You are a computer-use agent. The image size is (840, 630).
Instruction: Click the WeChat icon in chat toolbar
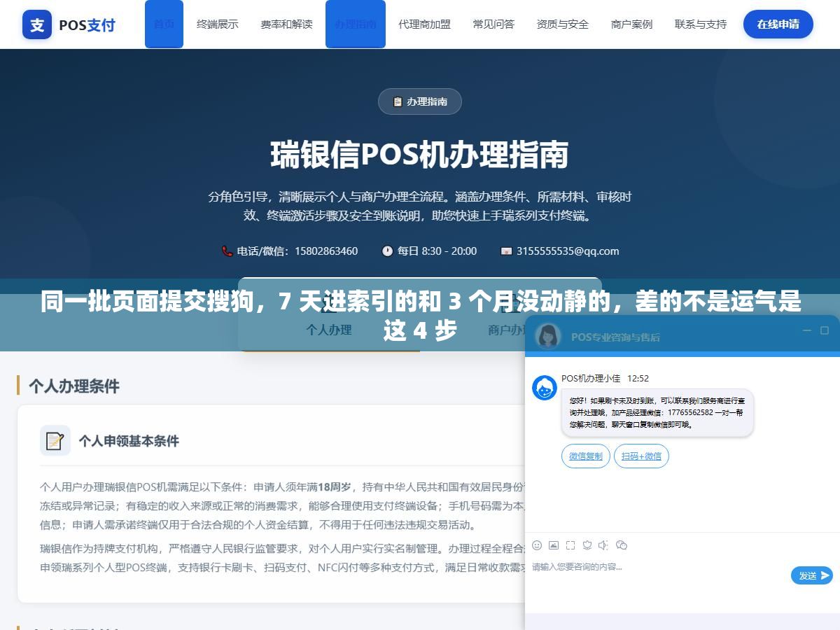[x=622, y=545]
